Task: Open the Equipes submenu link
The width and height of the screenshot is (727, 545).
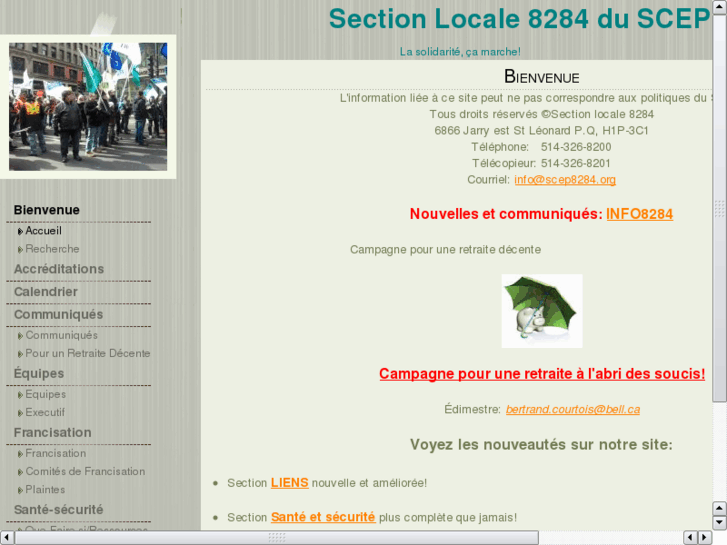Action: coord(45,394)
